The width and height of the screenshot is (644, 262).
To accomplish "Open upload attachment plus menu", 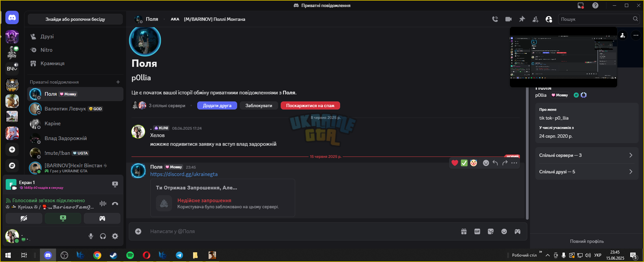I will (138, 231).
